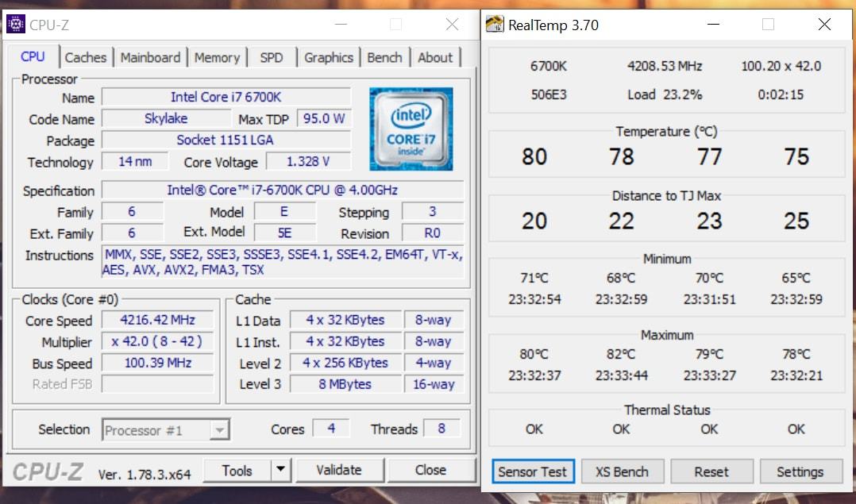Screen dimensions: 856x504
Task: Click the Bus Speed value '100.39 MHz'
Action: [157, 363]
